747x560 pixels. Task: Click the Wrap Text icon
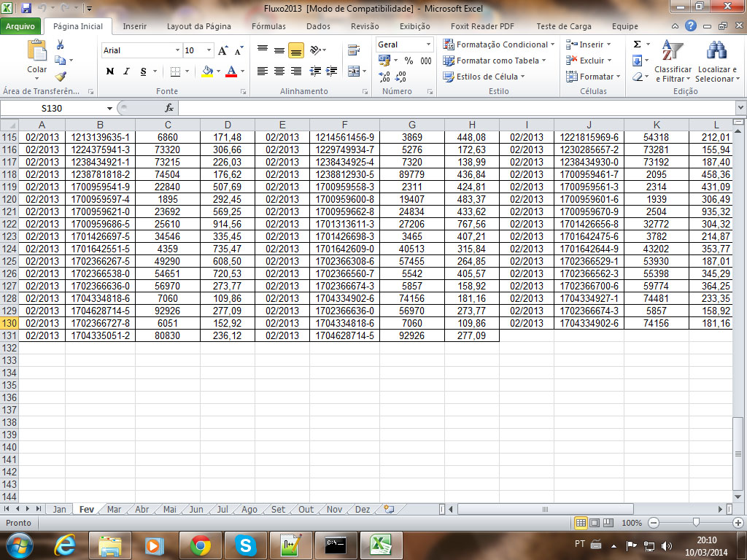355,50
